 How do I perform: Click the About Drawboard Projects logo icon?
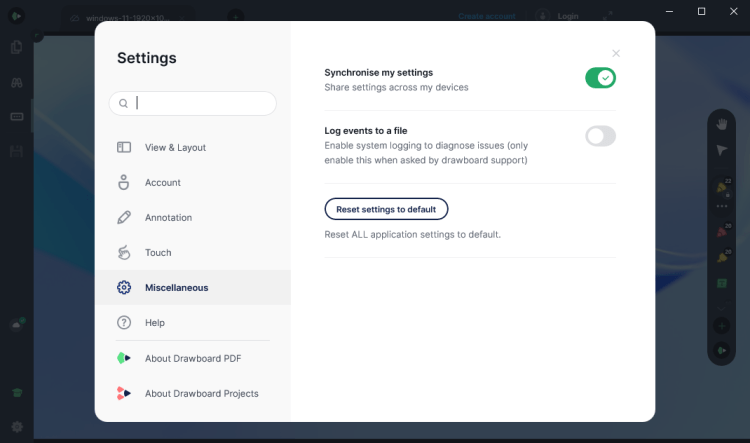pos(124,393)
